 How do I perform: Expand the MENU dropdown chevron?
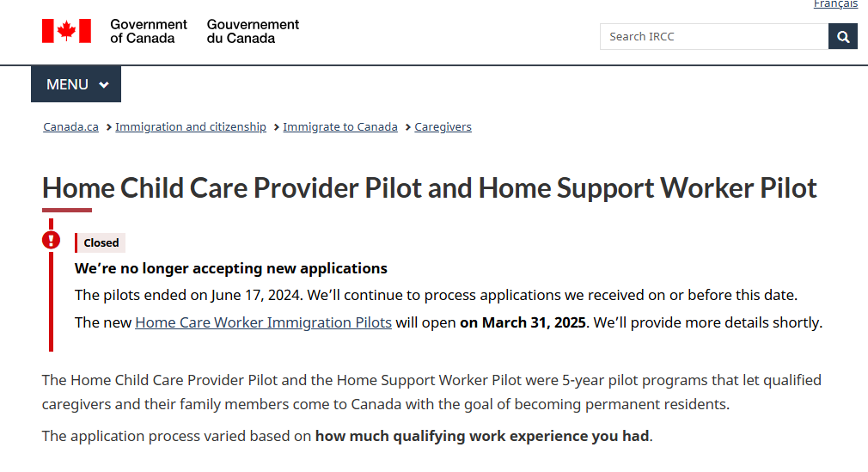coord(104,85)
